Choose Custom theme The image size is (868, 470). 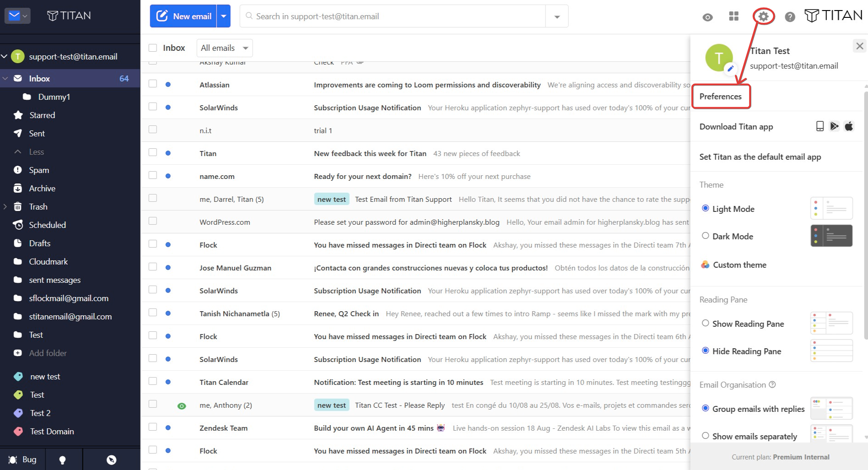740,265
